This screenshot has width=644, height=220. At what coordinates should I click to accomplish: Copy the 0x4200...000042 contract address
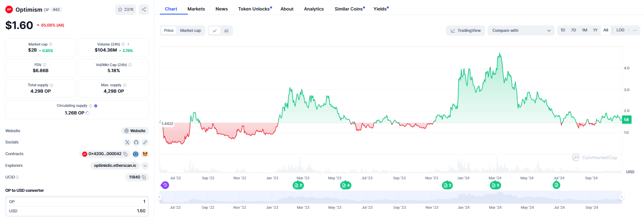click(x=126, y=154)
